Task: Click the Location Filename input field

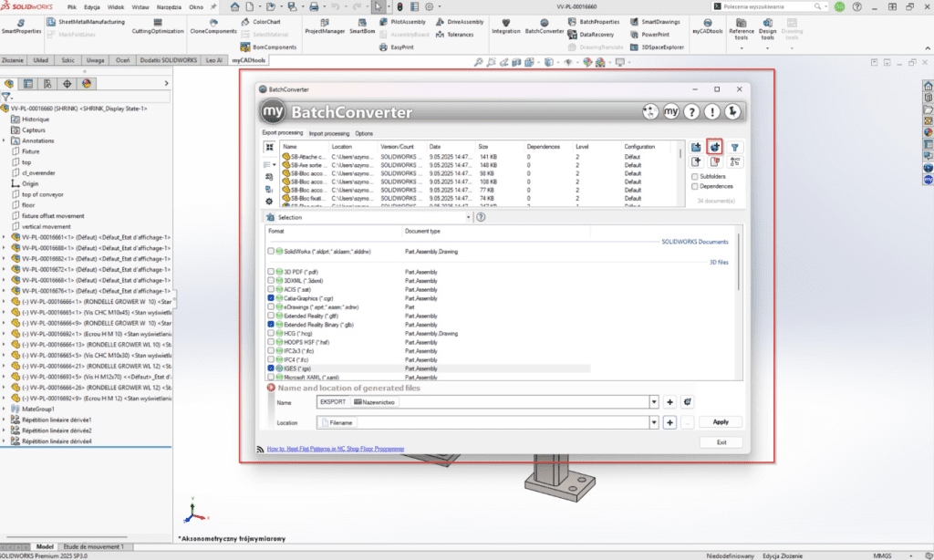Action: pyautogui.click(x=483, y=422)
